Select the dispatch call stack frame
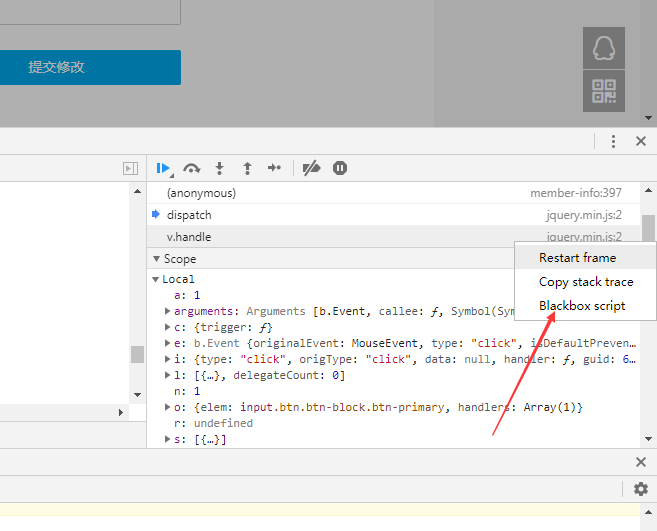The width and height of the screenshot is (657, 531). 393,215
